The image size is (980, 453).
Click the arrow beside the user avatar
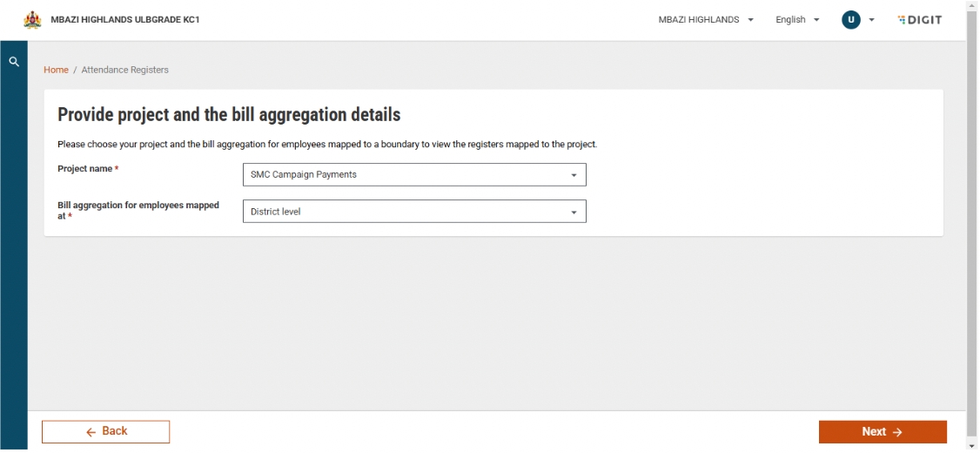(871, 20)
